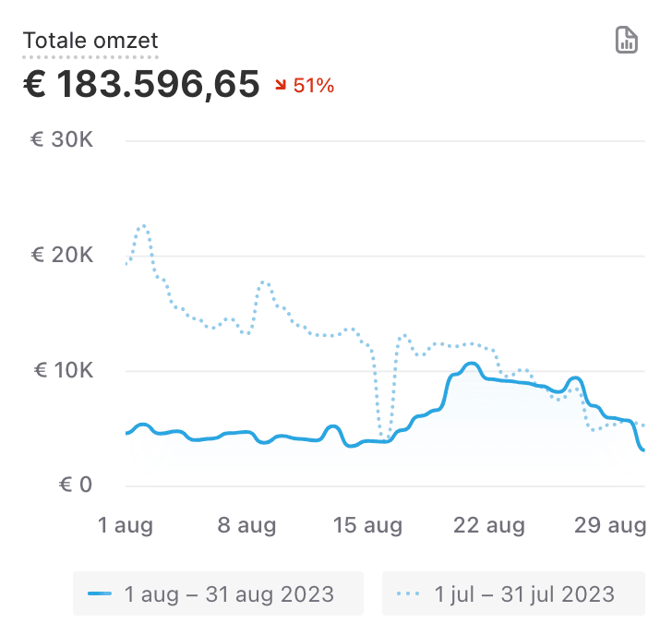The height and width of the screenshot is (635, 672).
Task: Select the € 183.596,65 total amount
Action: click(x=141, y=85)
